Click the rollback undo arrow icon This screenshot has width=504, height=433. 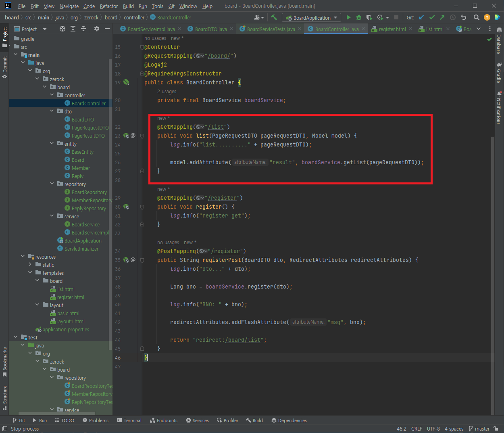[463, 17]
